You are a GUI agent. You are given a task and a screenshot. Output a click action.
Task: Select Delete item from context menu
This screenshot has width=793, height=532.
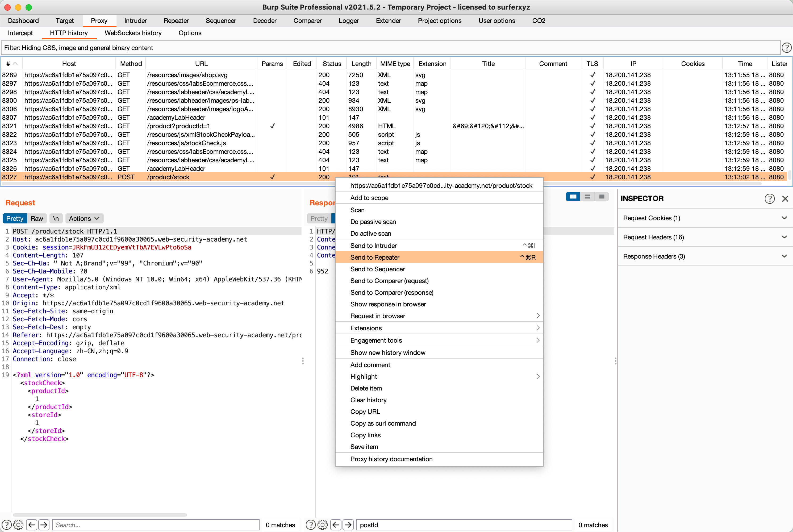click(x=439, y=388)
